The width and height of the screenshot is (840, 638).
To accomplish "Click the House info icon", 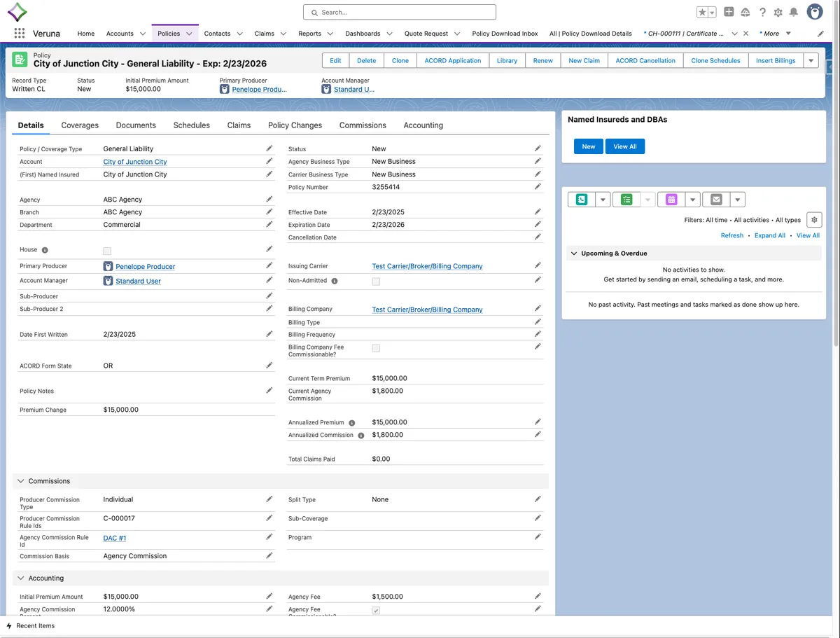I will [x=45, y=250].
